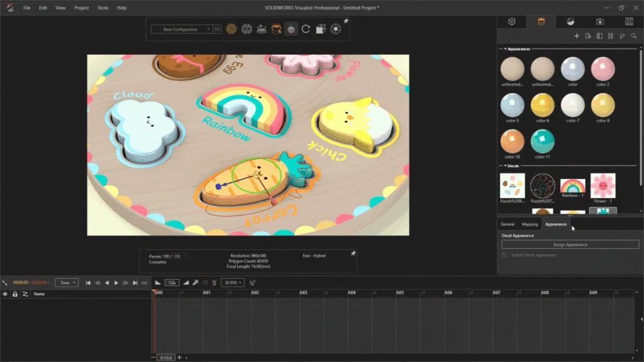
Task: Switch to the Mapping tab
Action: [530, 224]
